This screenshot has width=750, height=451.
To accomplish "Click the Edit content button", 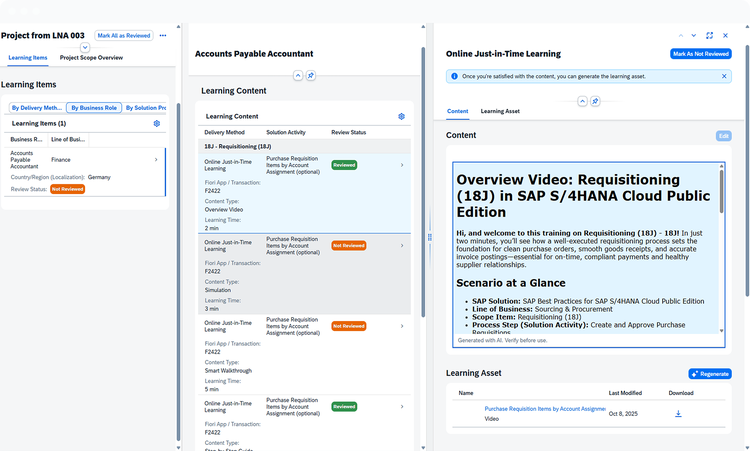I will tap(724, 136).
